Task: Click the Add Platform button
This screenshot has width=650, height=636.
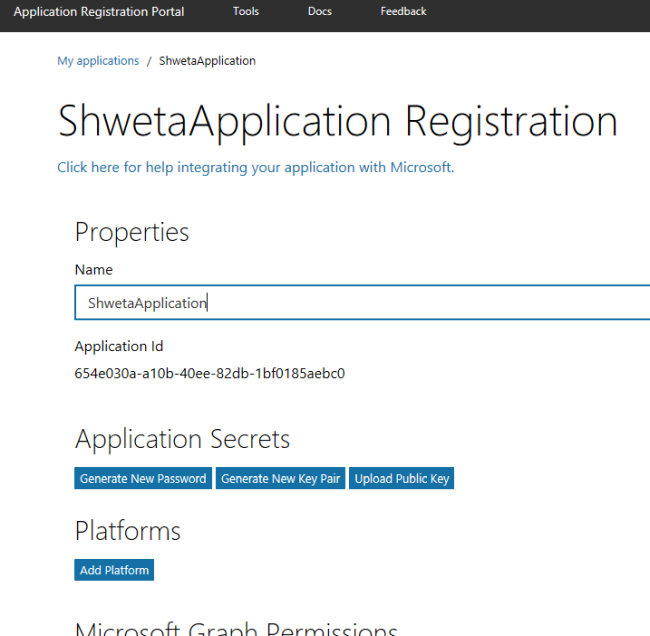Action: (114, 570)
